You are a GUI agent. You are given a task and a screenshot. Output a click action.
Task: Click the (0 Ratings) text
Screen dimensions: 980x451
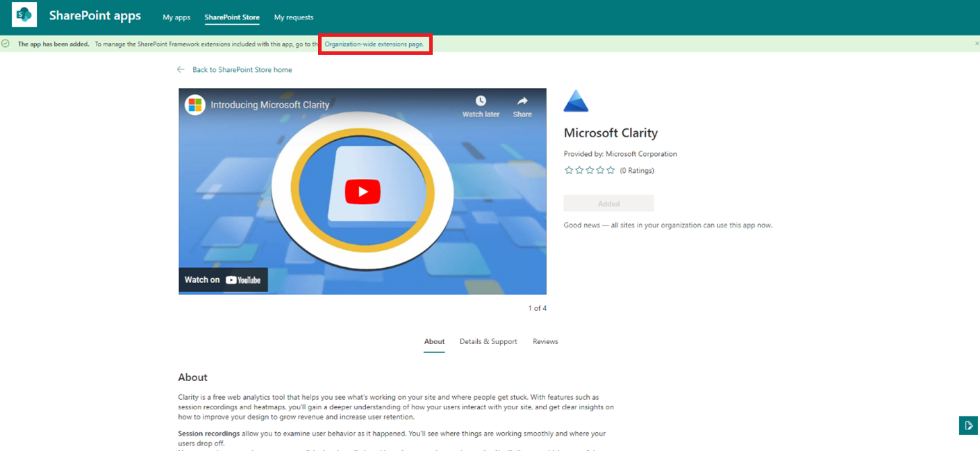637,171
